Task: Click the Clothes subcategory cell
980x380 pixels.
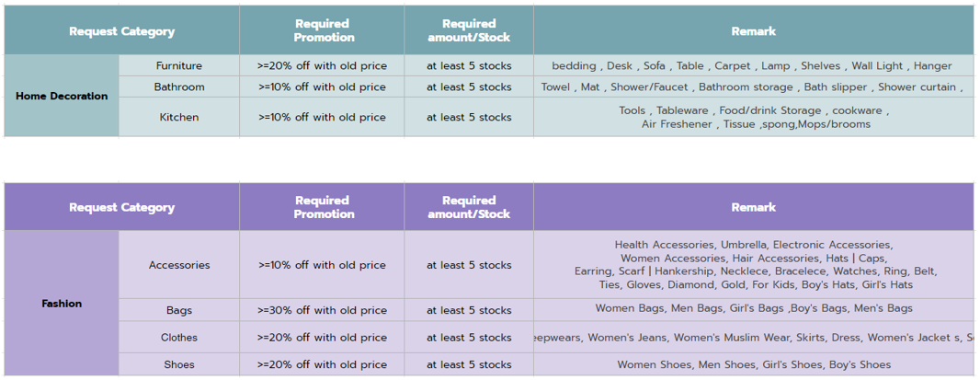Action: [x=178, y=338]
